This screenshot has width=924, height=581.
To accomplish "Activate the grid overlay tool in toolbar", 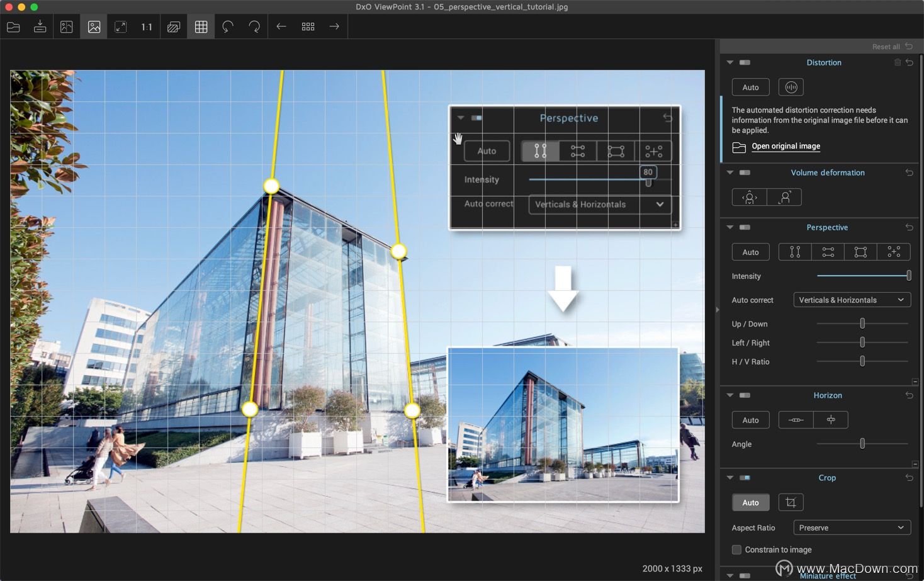I will coord(201,26).
